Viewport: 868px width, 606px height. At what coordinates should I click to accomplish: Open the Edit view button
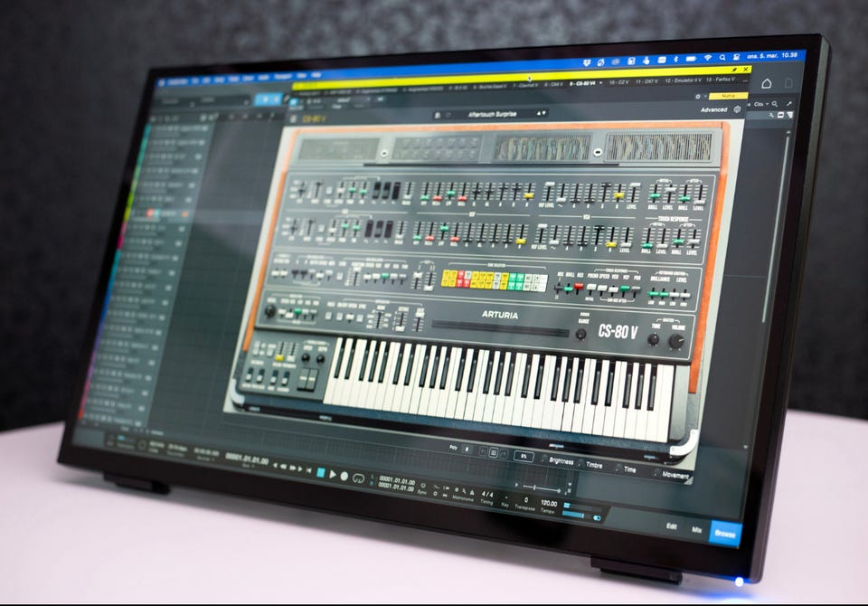click(672, 526)
